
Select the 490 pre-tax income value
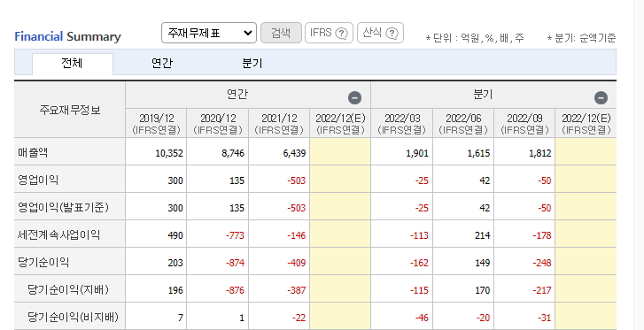[175, 235]
